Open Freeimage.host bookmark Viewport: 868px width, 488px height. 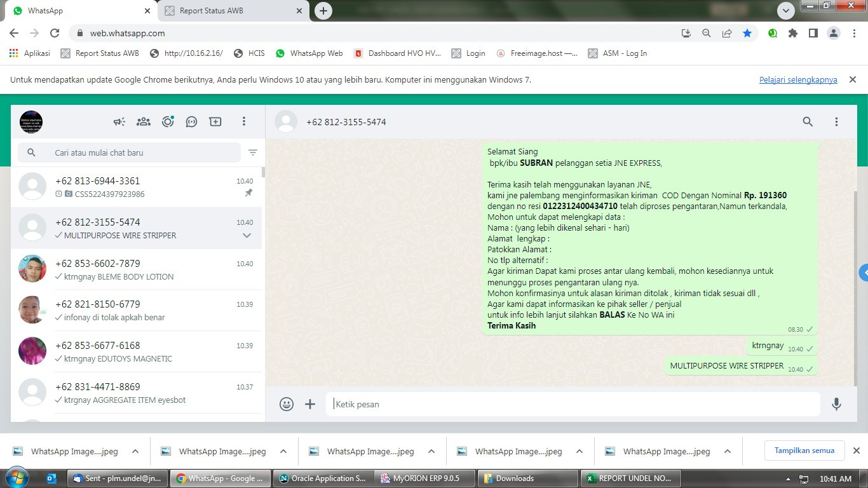pyautogui.click(x=538, y=53)
